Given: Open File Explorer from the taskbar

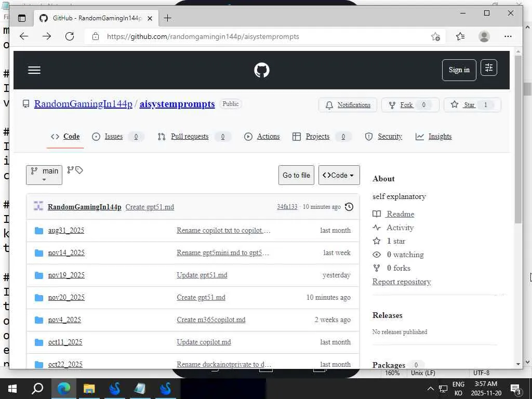Looking at the screenshot, I should (89, 389).
